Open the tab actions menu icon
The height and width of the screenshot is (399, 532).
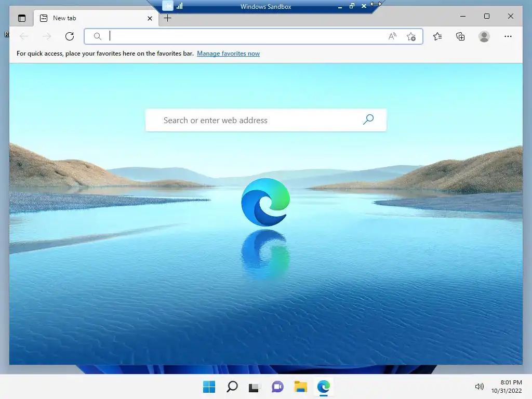tap(22, 18)
